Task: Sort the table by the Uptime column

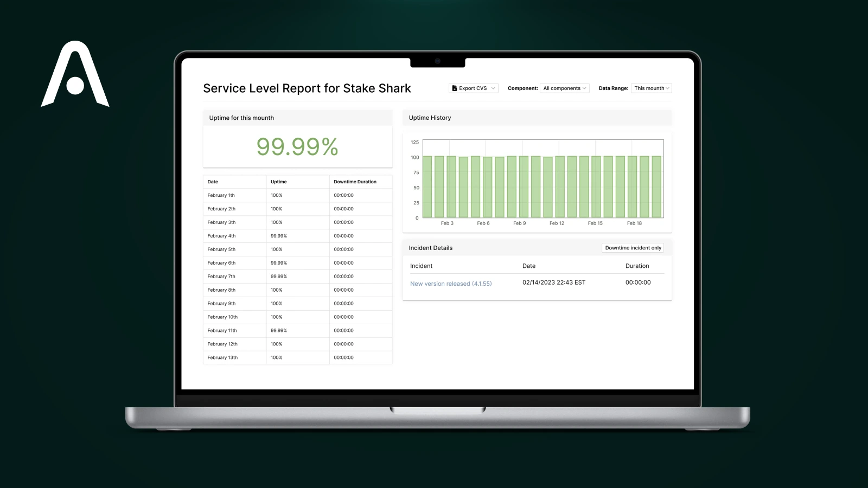Action: [x=278, y=182]
